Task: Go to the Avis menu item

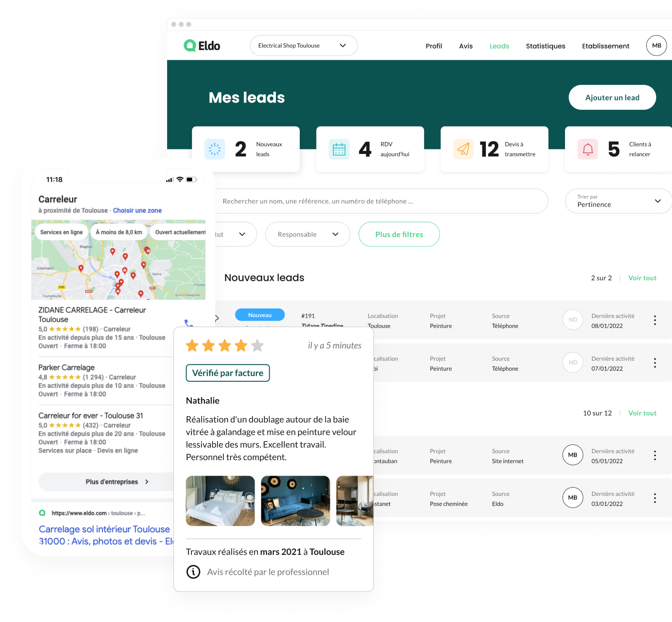Action: 466,46
